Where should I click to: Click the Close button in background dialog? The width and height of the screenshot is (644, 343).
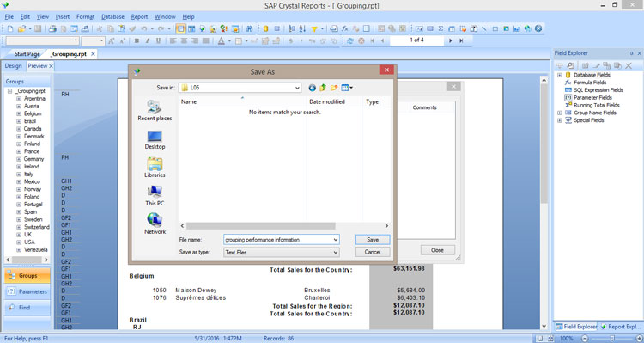(x=437, y=250)
